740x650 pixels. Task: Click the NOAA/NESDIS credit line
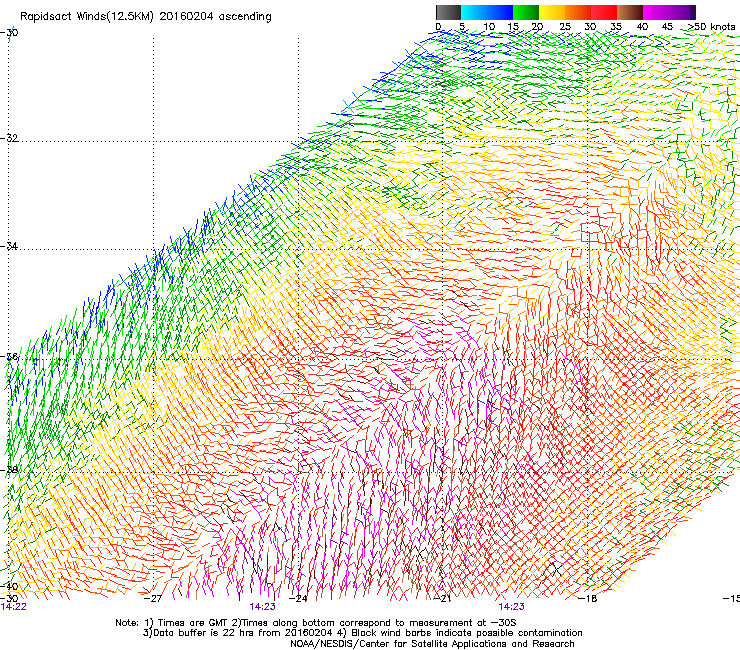432,644
